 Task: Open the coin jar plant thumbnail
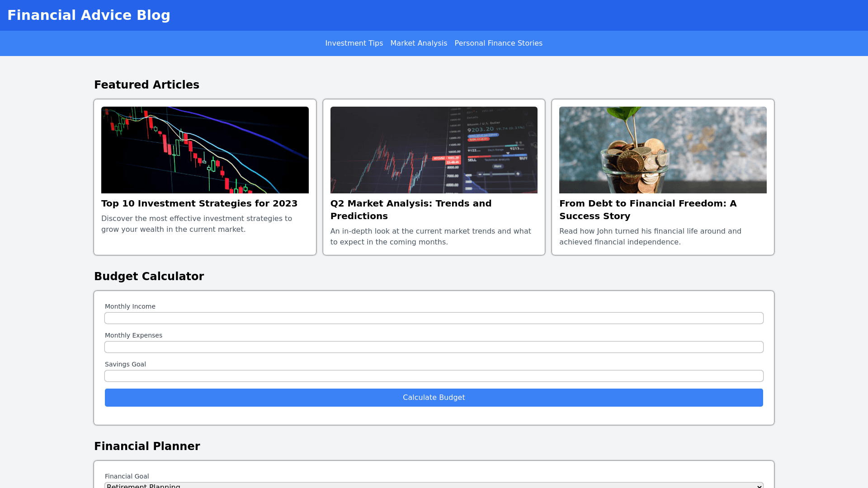(663, 150)
